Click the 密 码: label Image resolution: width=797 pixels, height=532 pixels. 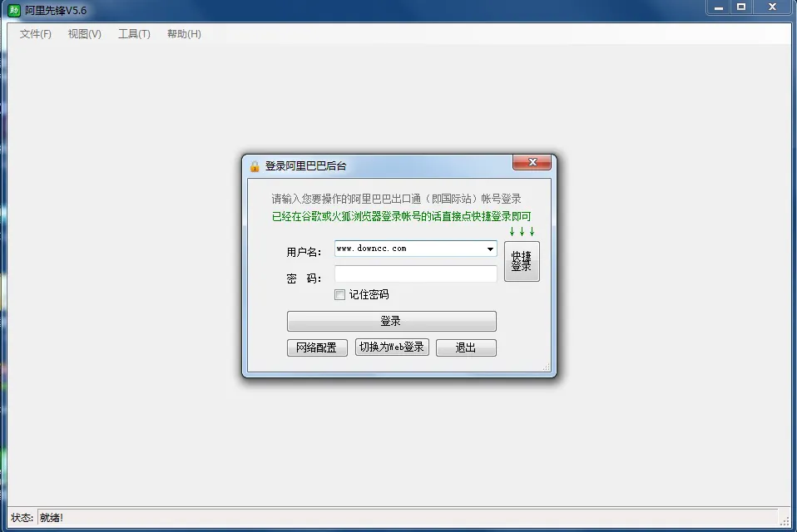point(304,278)
